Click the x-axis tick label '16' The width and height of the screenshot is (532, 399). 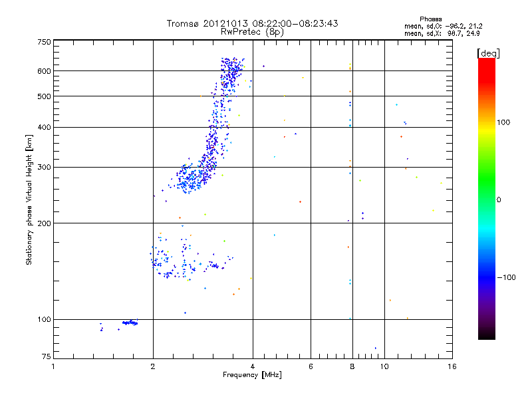[x=452, y=366]
